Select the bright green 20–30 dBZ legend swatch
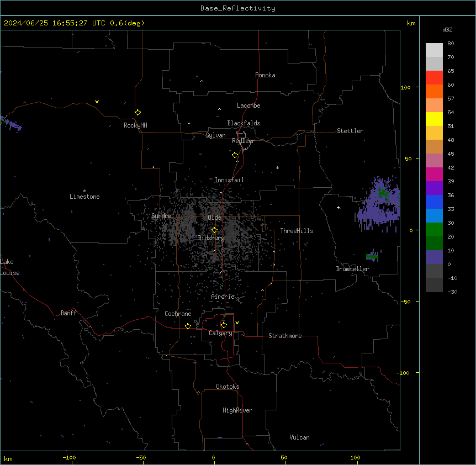 [x=434, y=230]
